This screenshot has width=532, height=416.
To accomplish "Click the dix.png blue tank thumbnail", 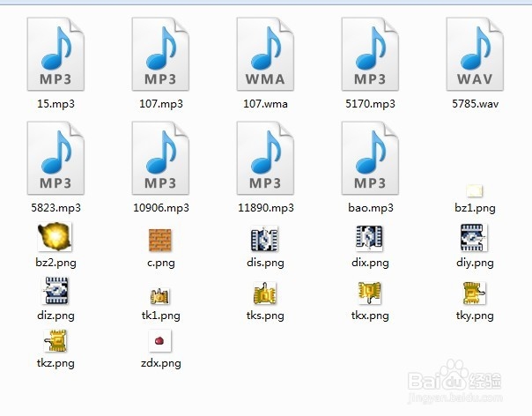I will click(369, 238).
